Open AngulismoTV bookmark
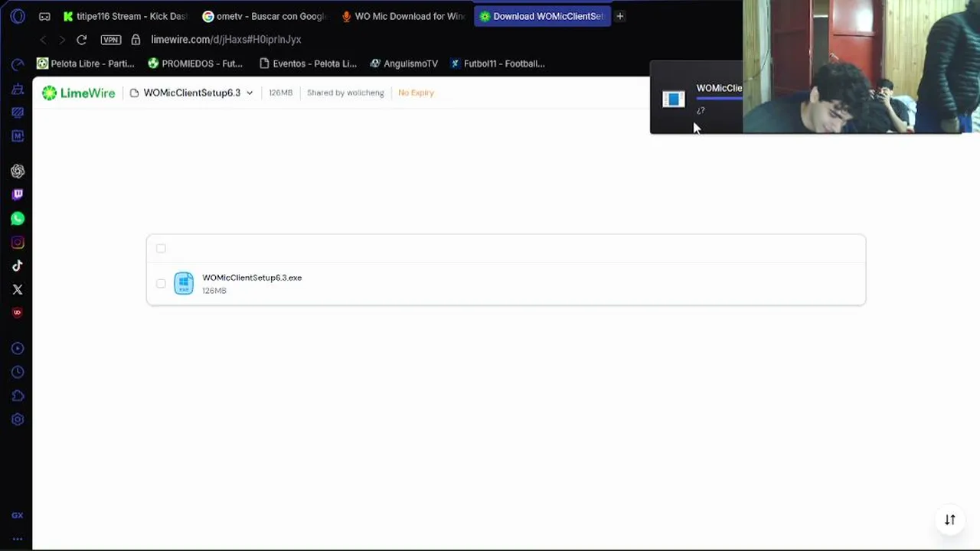The width and height of the screenshot is (980, 551). point(404,64)
